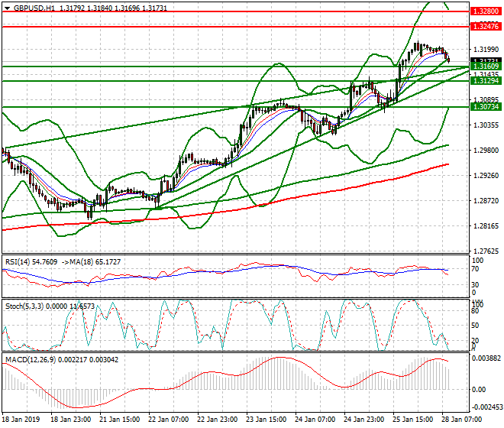Click the 1.28165 price scale value

click(486, 226)
